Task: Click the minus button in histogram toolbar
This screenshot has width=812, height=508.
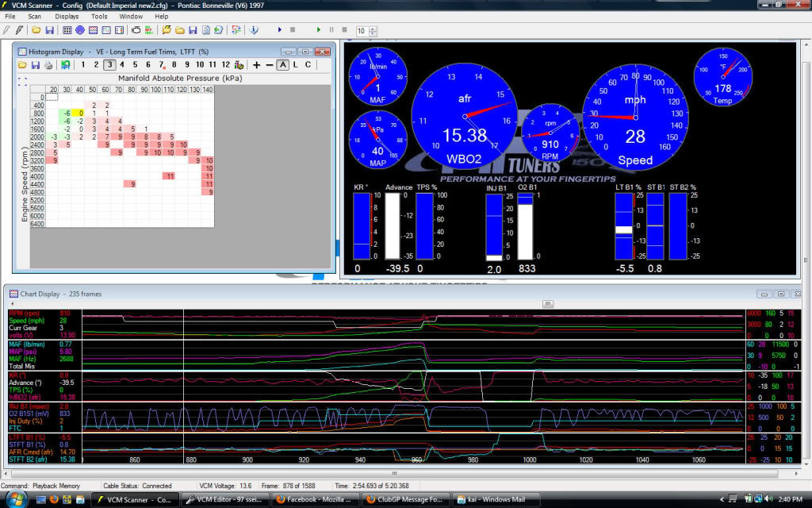Action: [270, 65]
